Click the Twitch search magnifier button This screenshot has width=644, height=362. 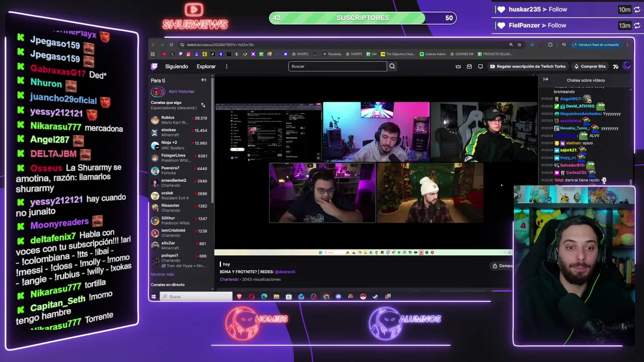392,66
